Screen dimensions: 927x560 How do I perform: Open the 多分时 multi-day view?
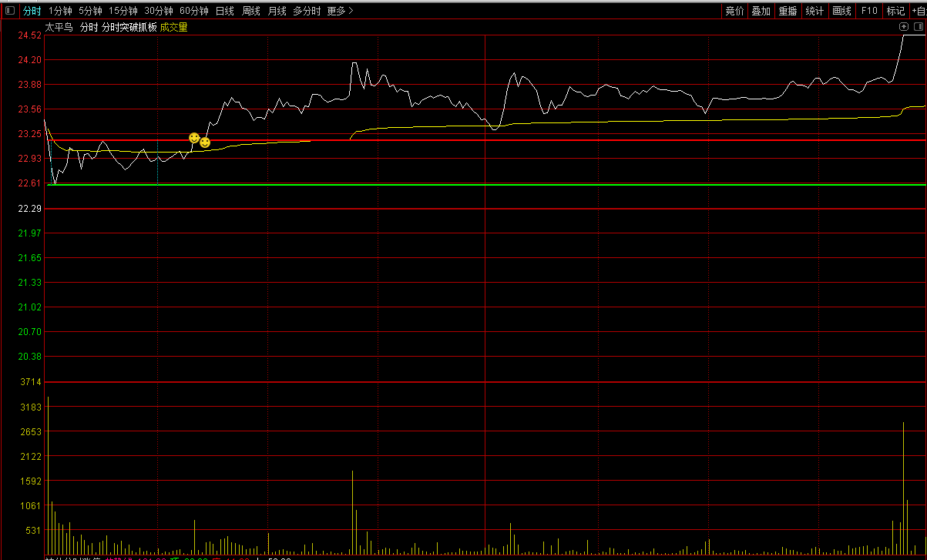[307, 11]
